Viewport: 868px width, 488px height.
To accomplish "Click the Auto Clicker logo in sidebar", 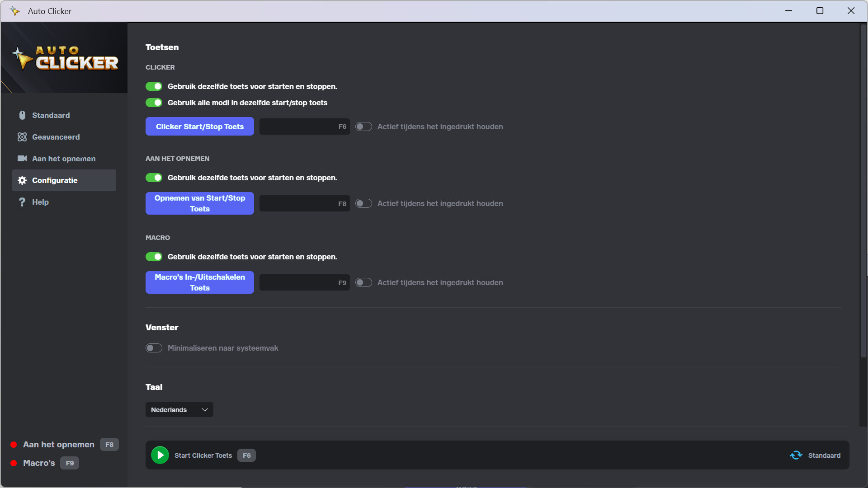I will 64,58.
